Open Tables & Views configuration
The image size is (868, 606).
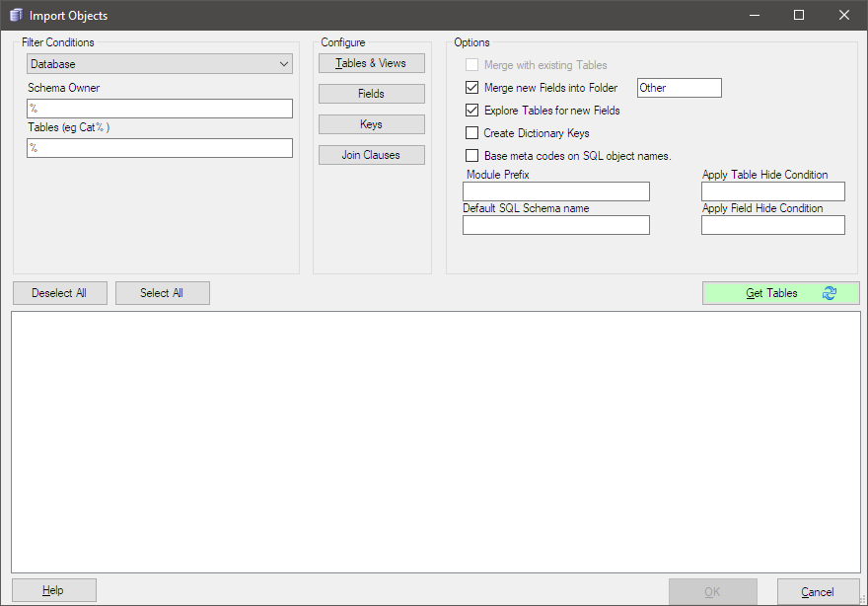click(x=372, y=63)
